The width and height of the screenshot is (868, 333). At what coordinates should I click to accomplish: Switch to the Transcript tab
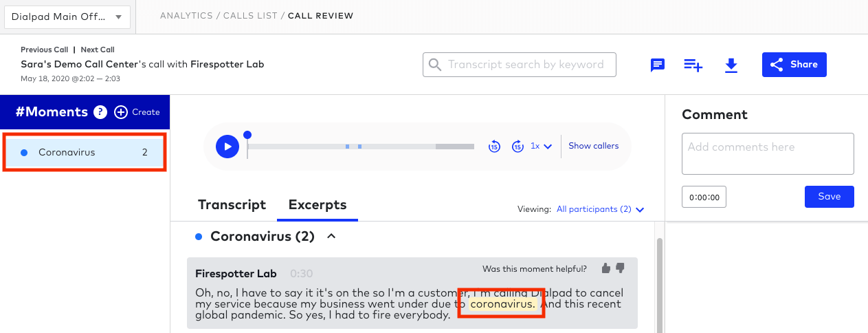(x=232, y=204)
